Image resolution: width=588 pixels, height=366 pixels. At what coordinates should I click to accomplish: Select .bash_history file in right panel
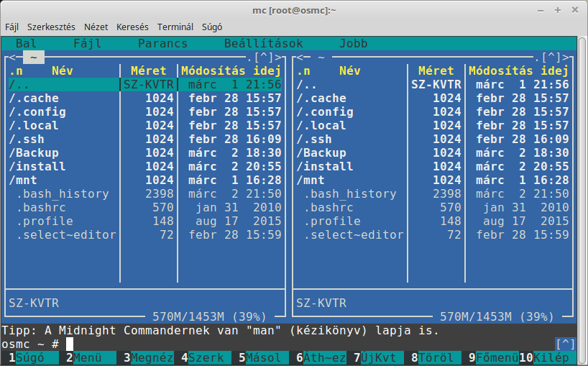coord(433,194)
